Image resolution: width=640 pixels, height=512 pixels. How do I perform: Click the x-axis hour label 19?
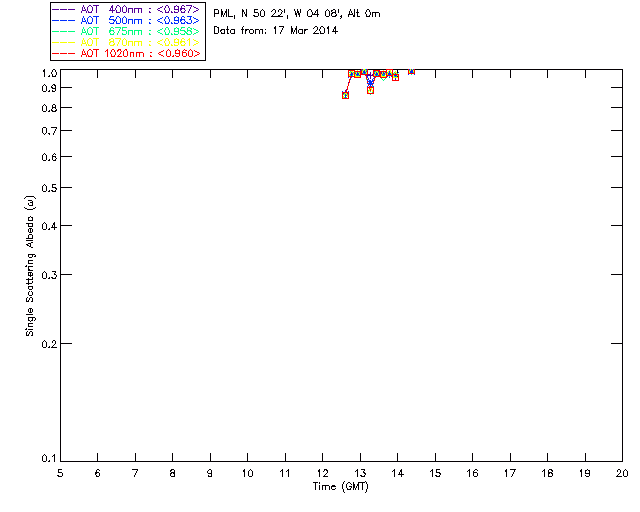pyautogui.click(x=585, y=473)
